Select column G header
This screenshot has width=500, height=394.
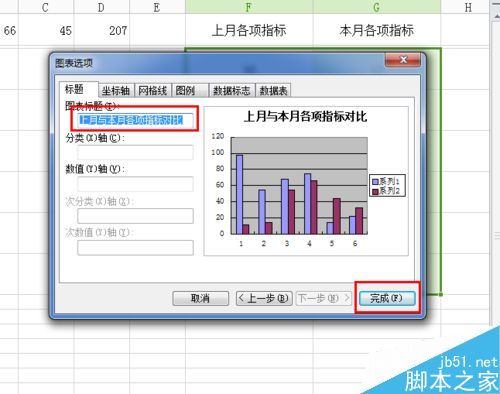(377, 7)
